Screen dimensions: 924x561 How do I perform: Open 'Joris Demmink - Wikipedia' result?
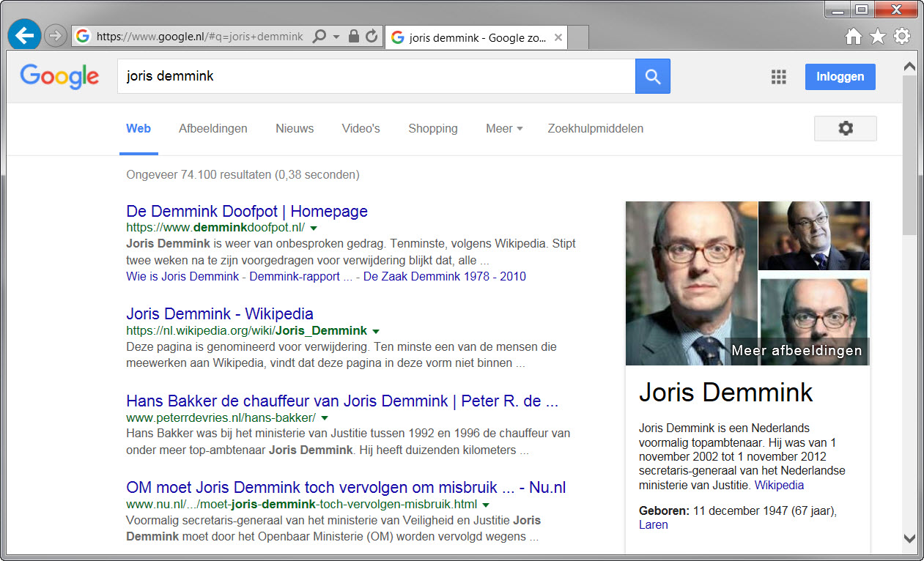(220, 314)
